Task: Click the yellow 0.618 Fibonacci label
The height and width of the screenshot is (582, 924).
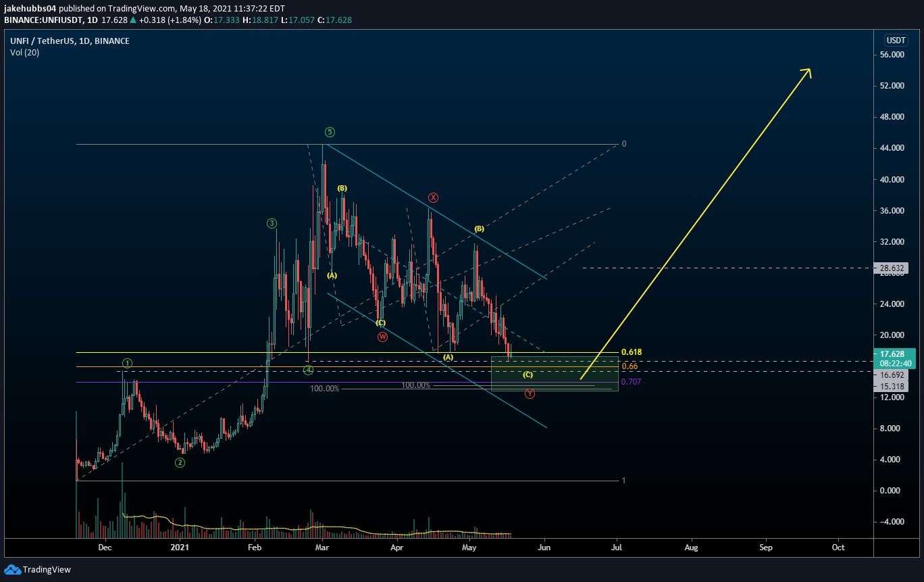Action: [631, 352]
